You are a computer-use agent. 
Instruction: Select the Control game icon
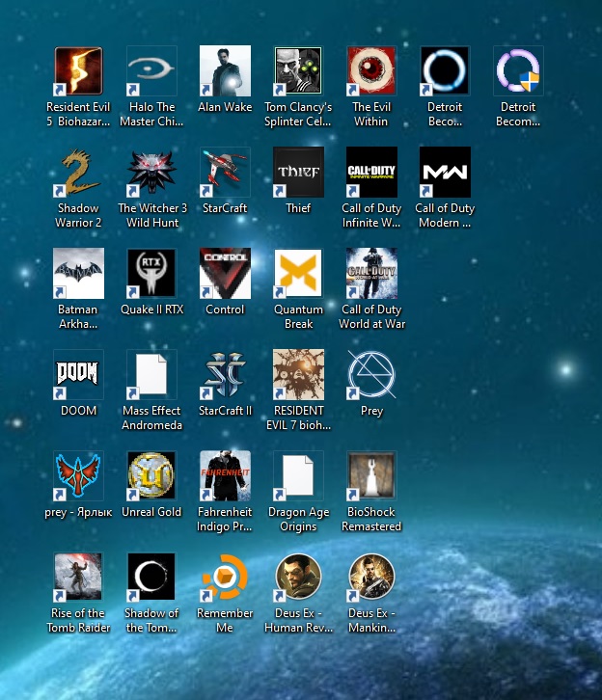click(x=225, y=274)
